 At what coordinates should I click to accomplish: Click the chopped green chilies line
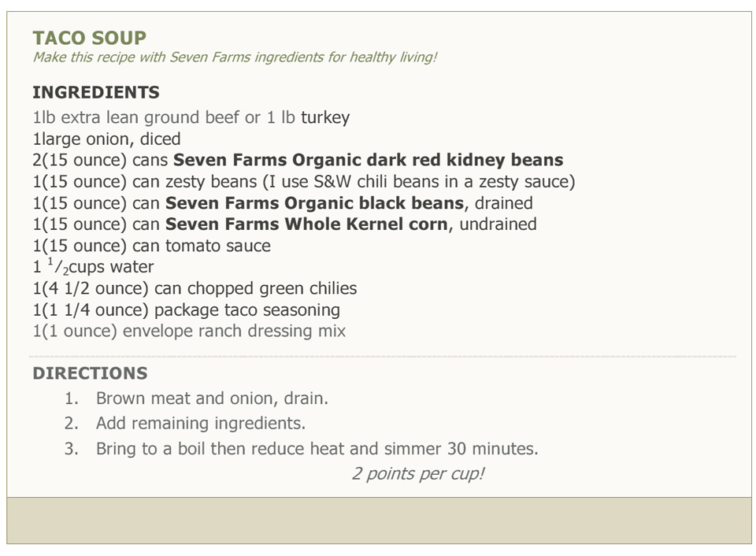pyautogui.click(x=195, y=288)
